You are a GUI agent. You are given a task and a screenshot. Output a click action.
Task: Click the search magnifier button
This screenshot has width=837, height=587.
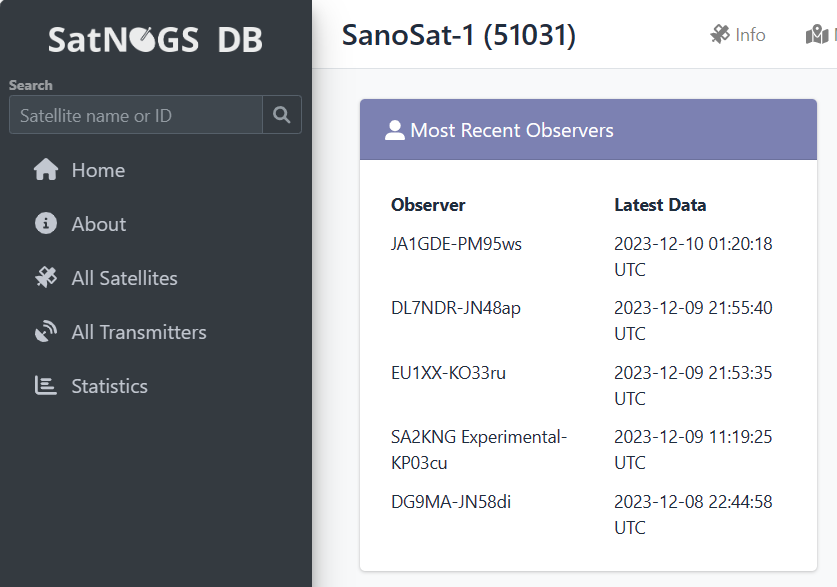pos(282,115)
